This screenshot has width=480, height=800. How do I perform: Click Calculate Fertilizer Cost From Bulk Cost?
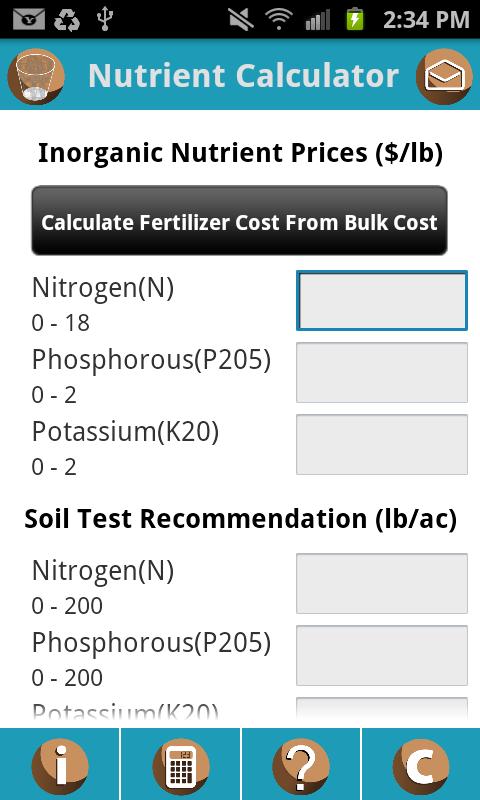tap(239, 220)
